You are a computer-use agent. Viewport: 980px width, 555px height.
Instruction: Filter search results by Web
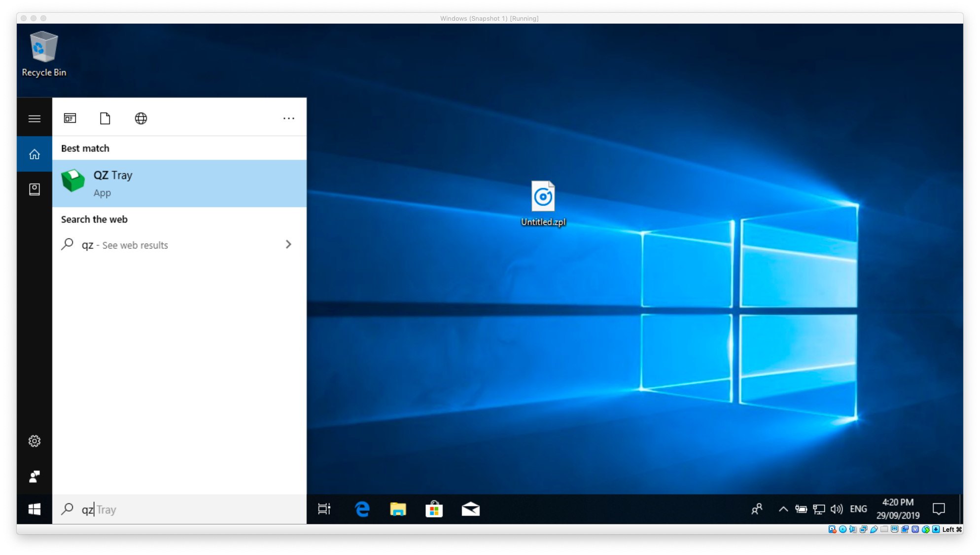[141, 118]
